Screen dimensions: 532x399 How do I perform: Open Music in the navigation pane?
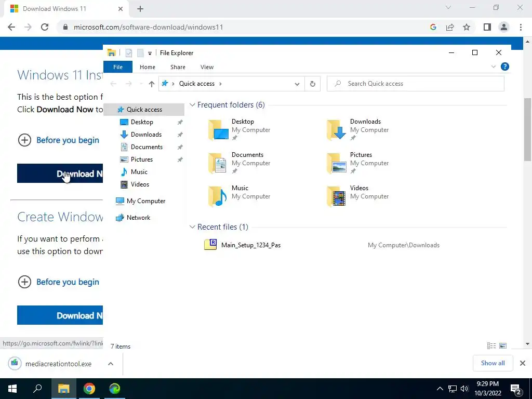coord(139,172)
